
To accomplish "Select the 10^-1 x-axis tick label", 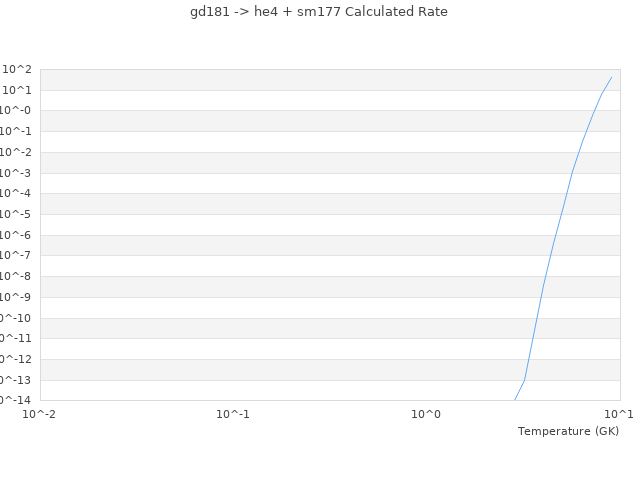I will [x=233, y=414].
